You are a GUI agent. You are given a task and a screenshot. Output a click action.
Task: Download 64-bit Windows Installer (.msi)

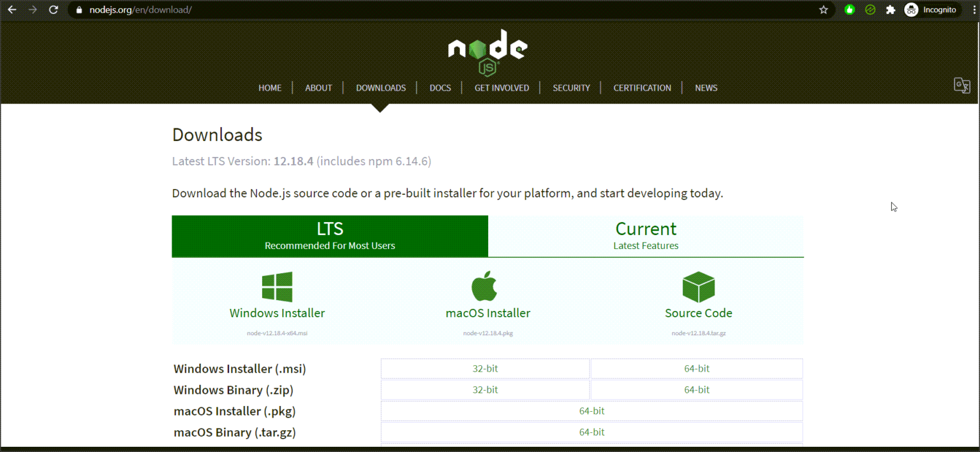697,368
